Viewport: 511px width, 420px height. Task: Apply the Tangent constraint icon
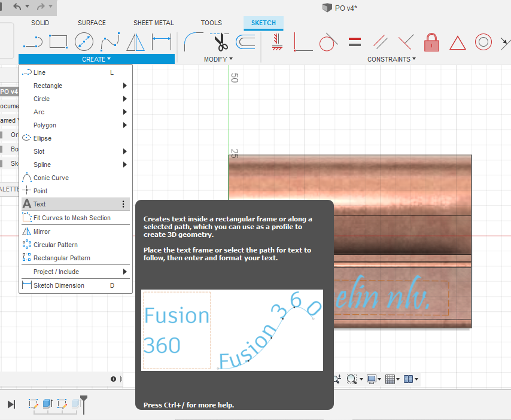pyautogui.click(x=328, y=42)
